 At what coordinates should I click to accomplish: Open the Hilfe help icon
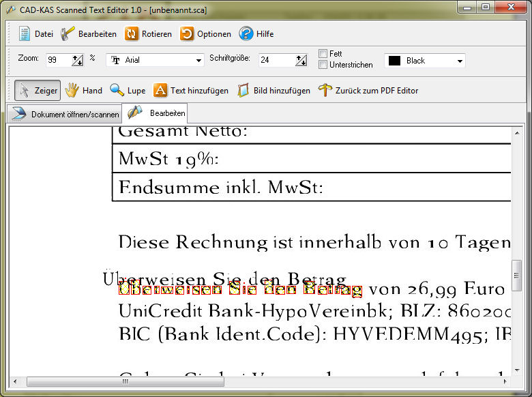(246, 34)
